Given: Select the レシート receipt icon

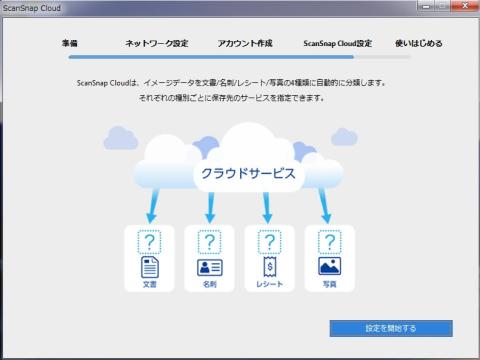Looking at the screenshot, I should pos(270,267).
